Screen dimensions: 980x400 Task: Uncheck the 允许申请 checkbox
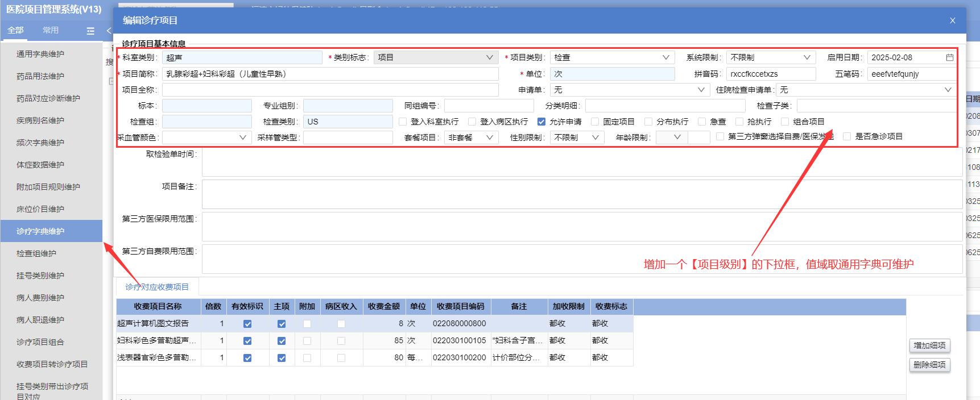click(x=541, y=122)
